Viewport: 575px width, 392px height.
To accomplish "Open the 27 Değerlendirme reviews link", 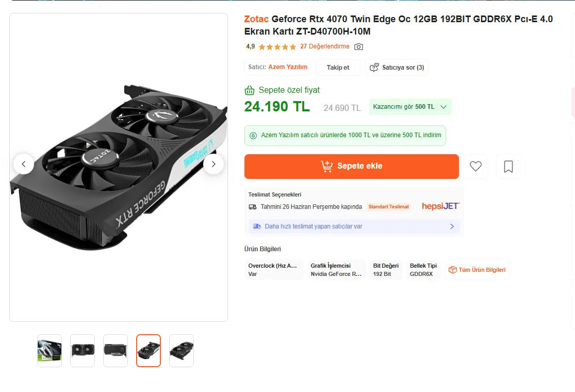I will pos(325,46).
